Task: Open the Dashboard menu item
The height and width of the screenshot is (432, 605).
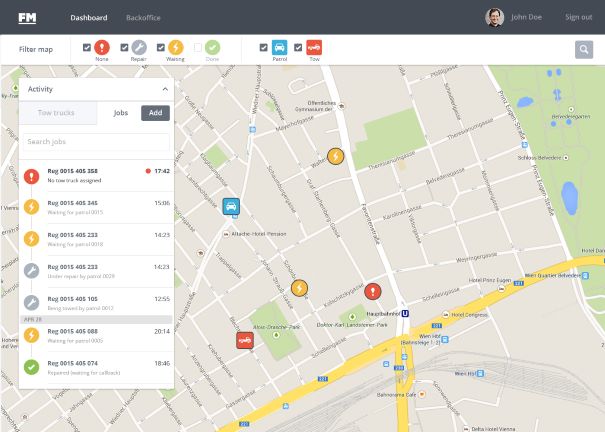Action: pos(89,18)
